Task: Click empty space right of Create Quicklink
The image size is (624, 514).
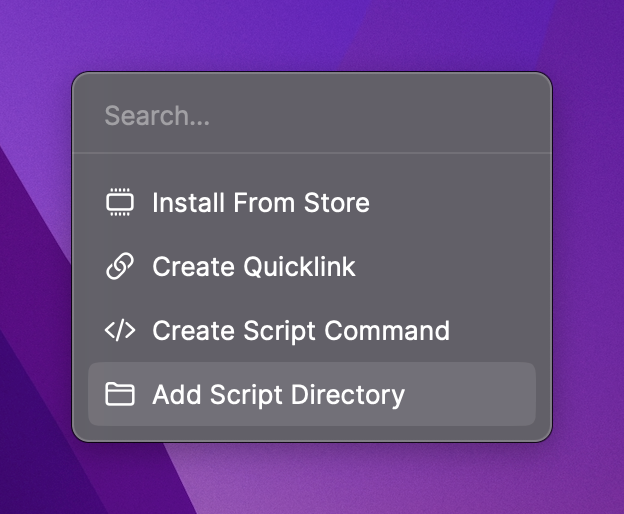Action: point(450,267)
